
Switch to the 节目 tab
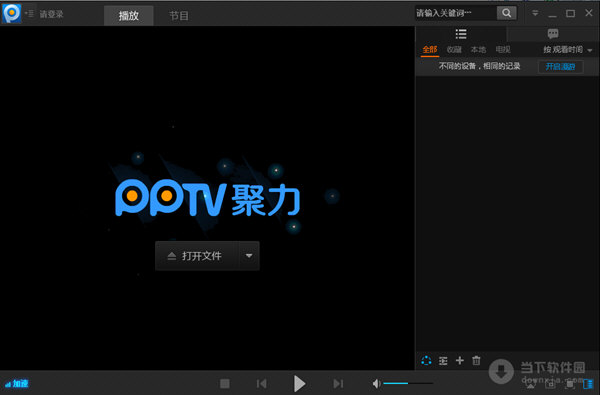pos(179,16)
